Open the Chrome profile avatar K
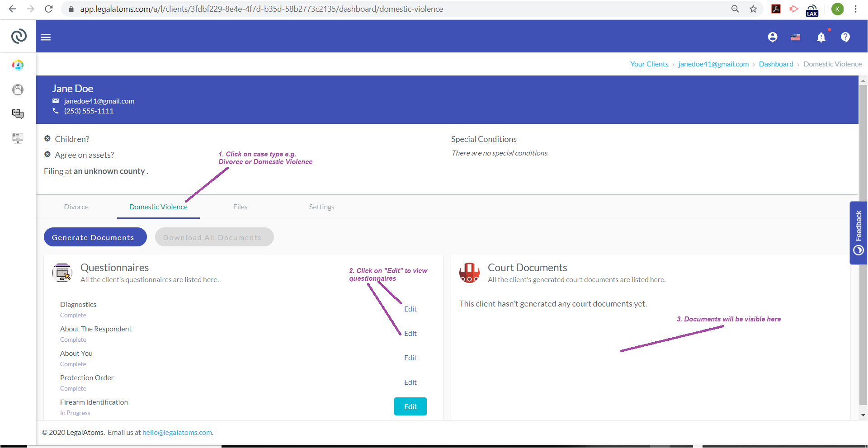The width and height of the screenshot is (868, 448). point(837,9)
